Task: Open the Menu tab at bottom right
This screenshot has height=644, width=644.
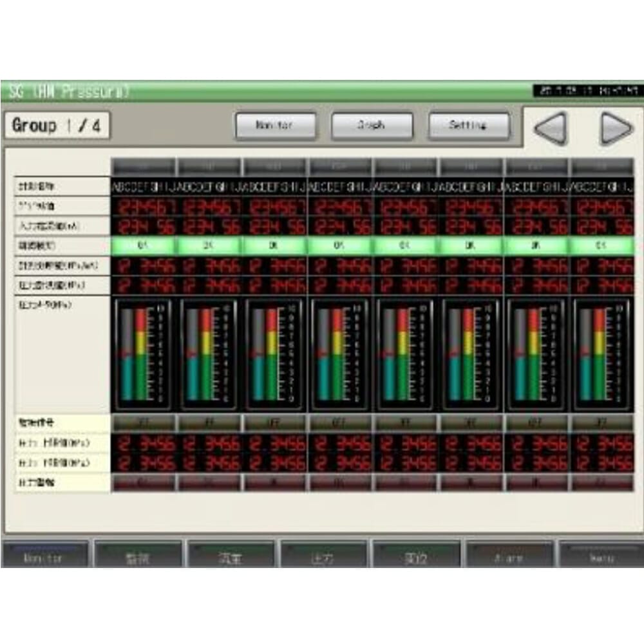Action: 601,556
